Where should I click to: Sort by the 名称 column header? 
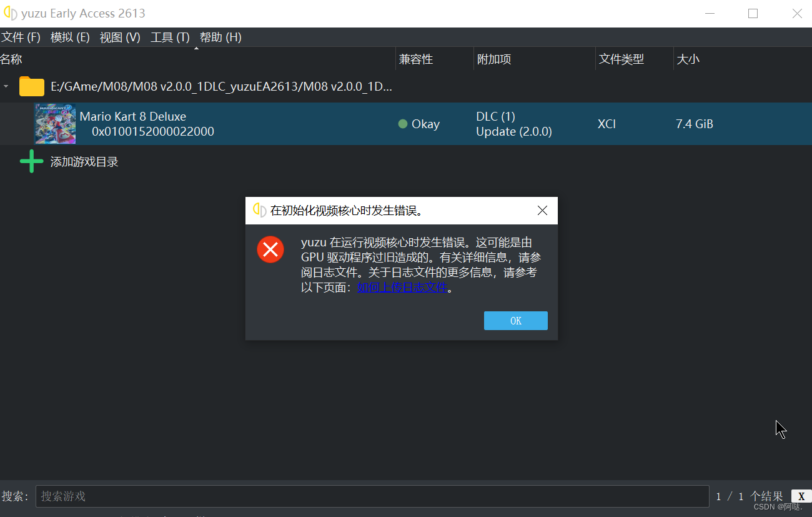(x=11, y=59)
